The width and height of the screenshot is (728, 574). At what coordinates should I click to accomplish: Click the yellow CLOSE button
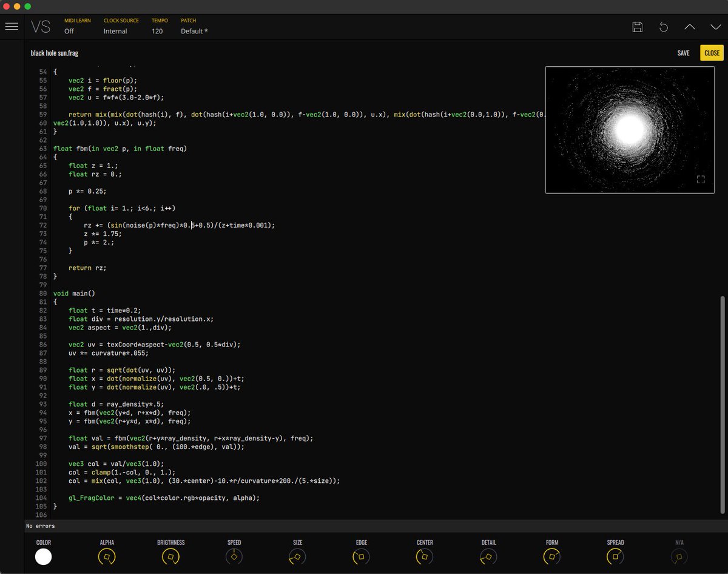(712, 53)
